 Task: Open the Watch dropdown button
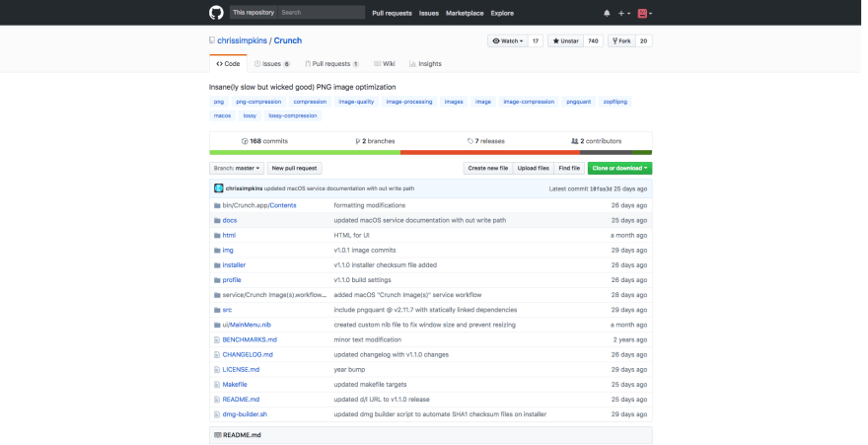point(508,41)
